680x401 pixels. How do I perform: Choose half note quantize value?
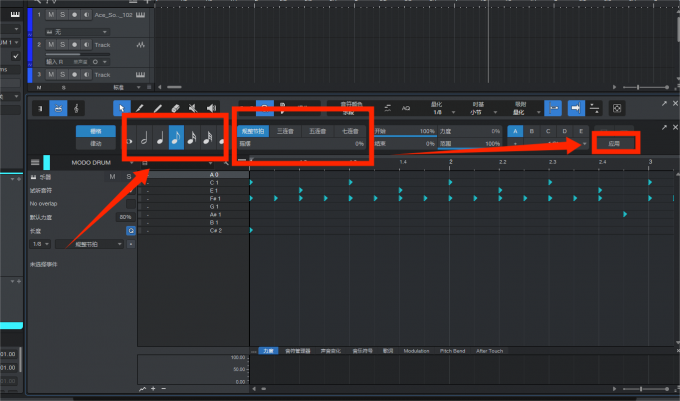(x=144, y=138)
